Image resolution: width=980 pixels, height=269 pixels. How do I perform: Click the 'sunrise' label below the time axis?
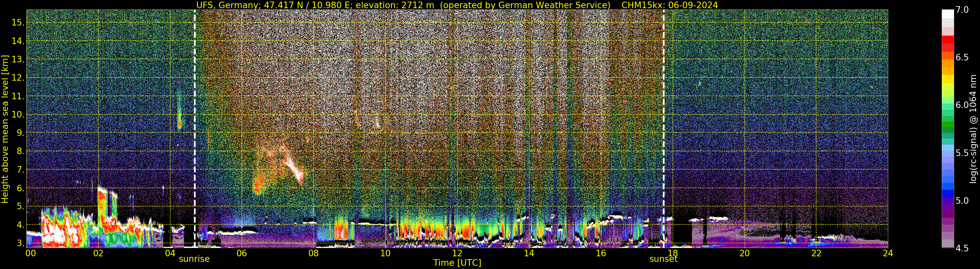[194, 259]
